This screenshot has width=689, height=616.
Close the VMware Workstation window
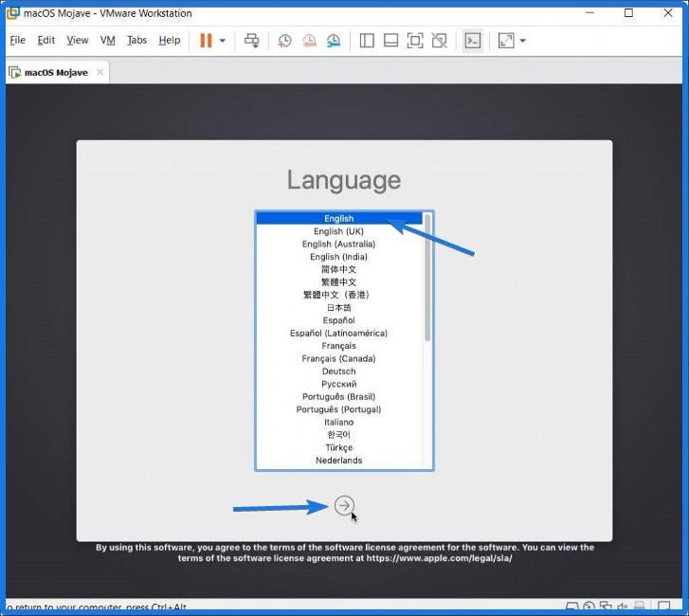(x=668, y=12)
